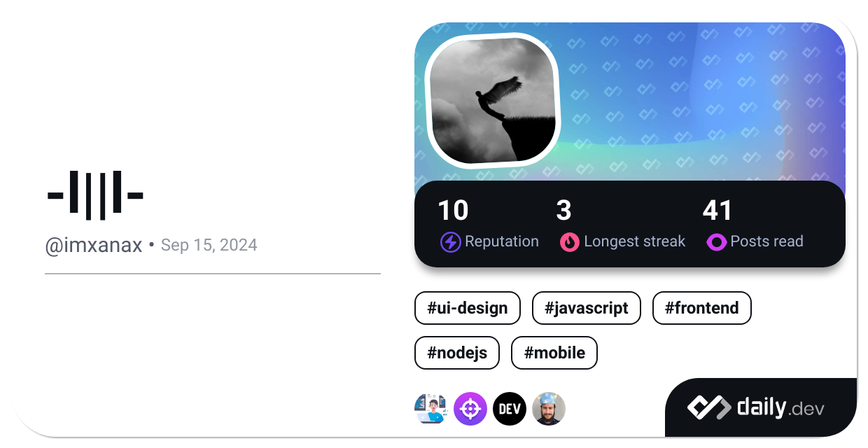Click the pink flame Longest streak icon
Screen dimensions: 868x448
(x=570, y=242)
